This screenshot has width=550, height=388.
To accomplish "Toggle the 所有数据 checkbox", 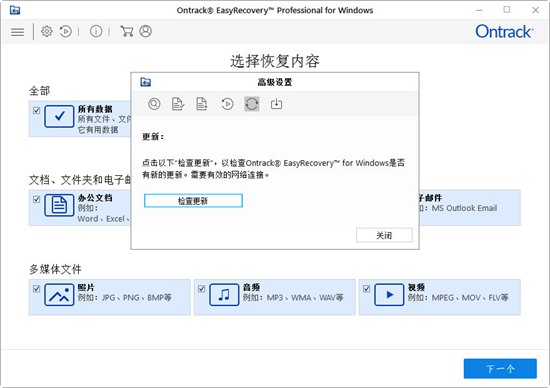I will click(36, 111).
